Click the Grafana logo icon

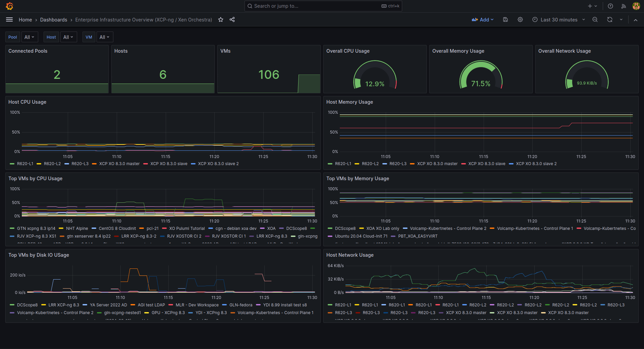(10, 6)
